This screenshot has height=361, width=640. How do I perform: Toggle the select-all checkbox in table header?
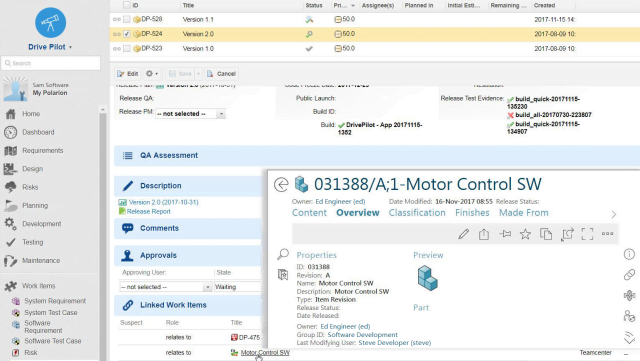[127, 5]
